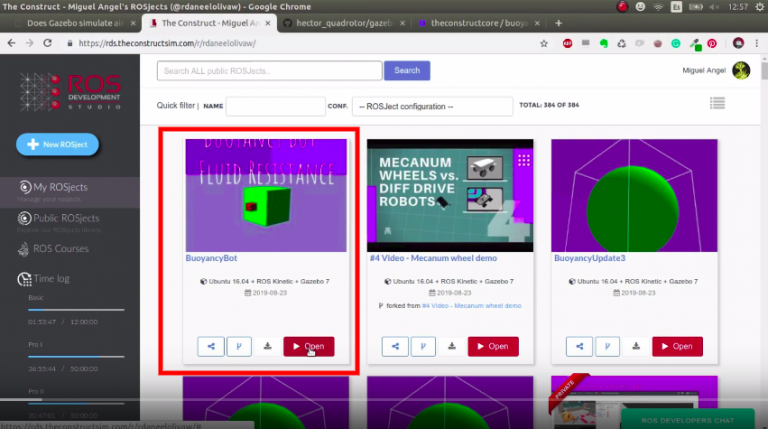Download the BuoyancyUpdate3 ROSject
Image resolution: width=768 pixels, height=429 pixels.
click(636, 346)
